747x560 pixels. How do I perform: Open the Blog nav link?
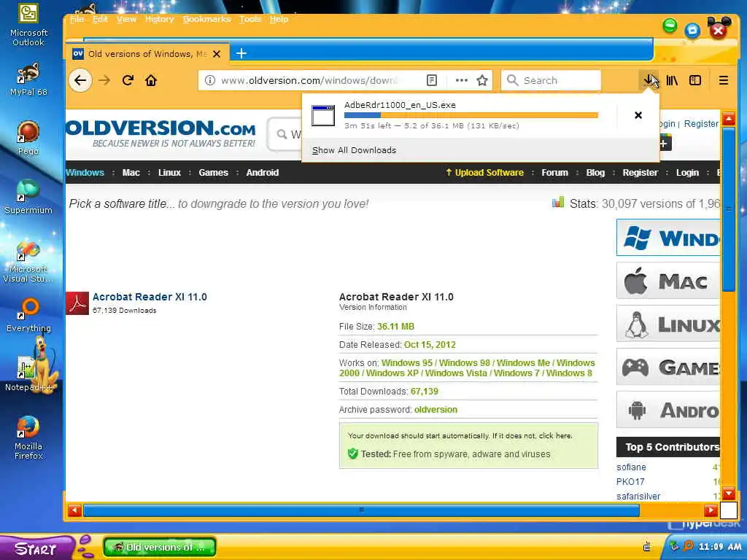tap(595, 172)
